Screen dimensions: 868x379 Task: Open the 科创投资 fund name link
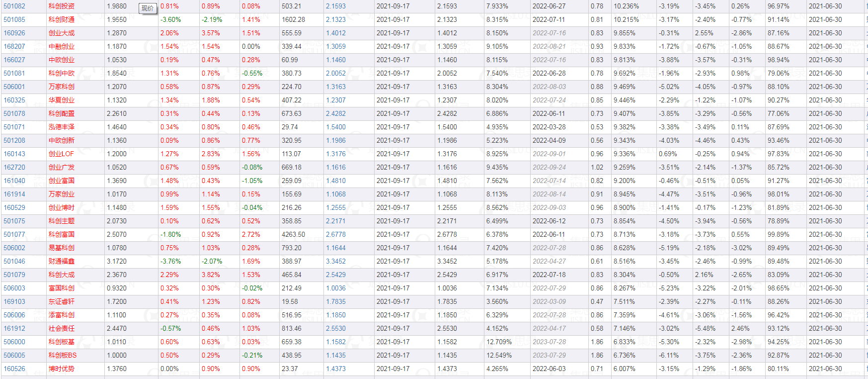(62, 6)
